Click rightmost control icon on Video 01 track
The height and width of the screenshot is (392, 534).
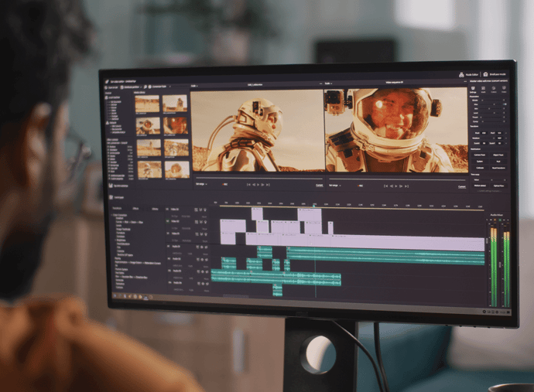click(x=205, y=234)
